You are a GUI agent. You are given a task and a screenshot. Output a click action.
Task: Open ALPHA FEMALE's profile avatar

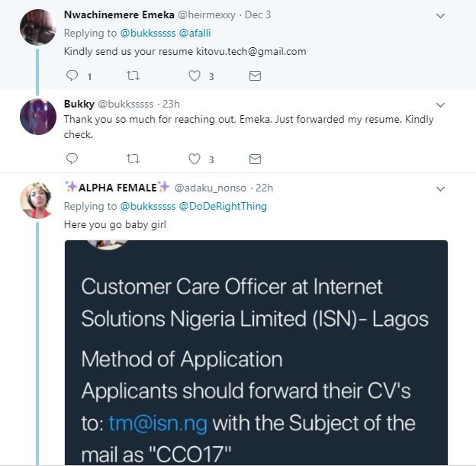(x=37, y=200)
